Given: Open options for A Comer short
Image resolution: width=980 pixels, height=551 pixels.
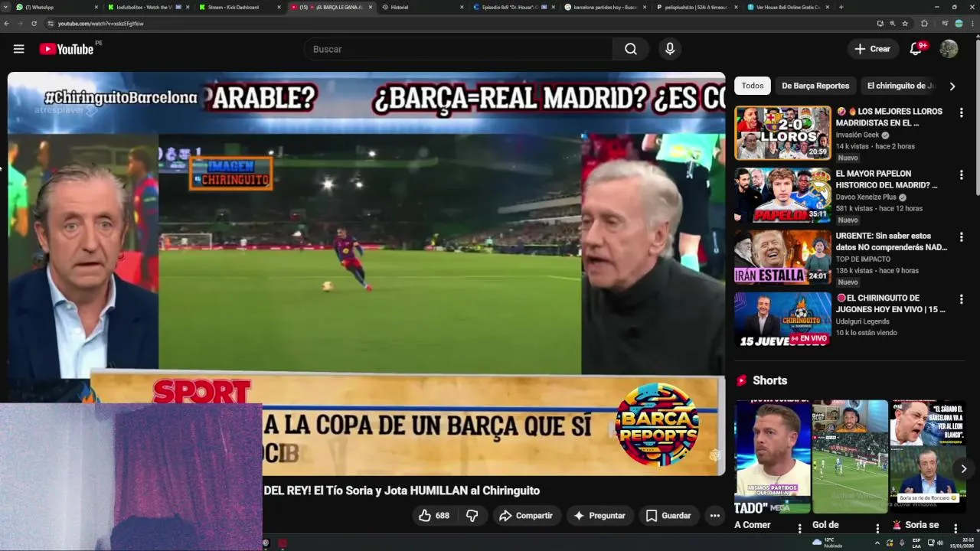Looking at the screenshot, I should tap(800, 528).
